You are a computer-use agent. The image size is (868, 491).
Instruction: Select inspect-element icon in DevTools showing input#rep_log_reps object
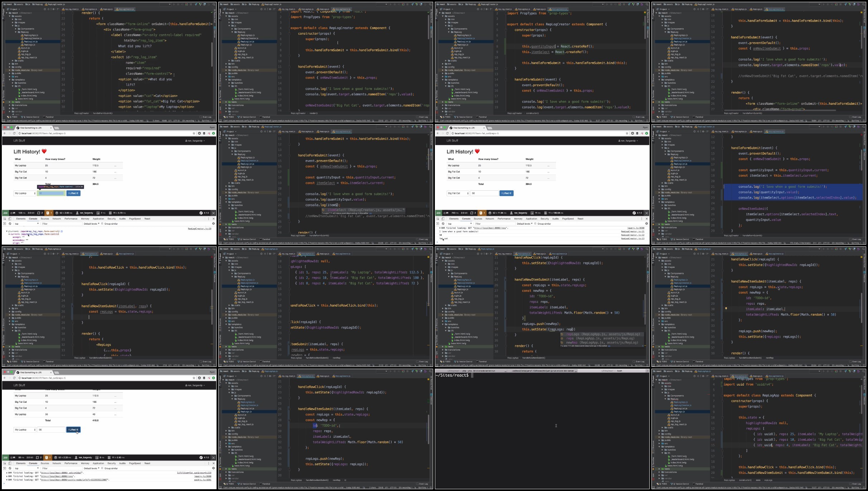(5, 219)
